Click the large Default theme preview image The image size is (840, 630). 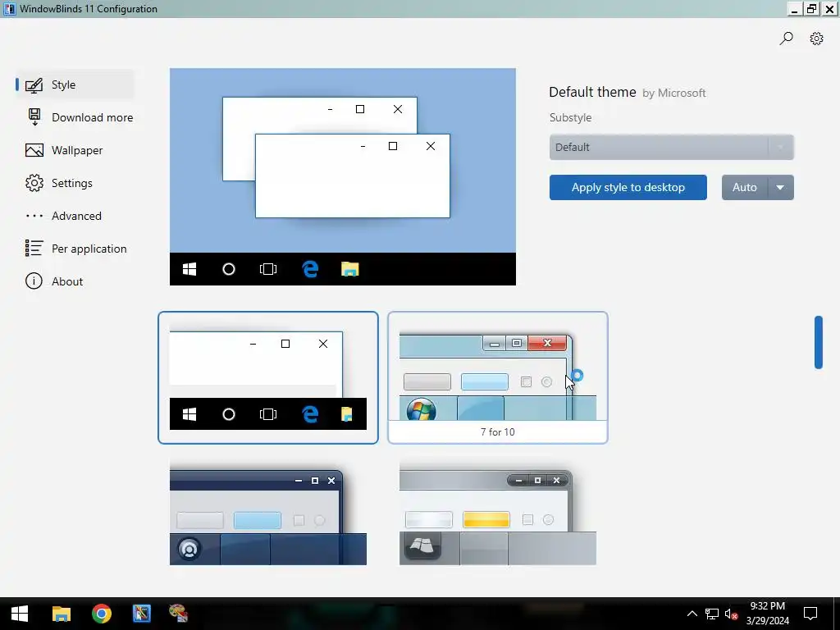tap(343, 176)
